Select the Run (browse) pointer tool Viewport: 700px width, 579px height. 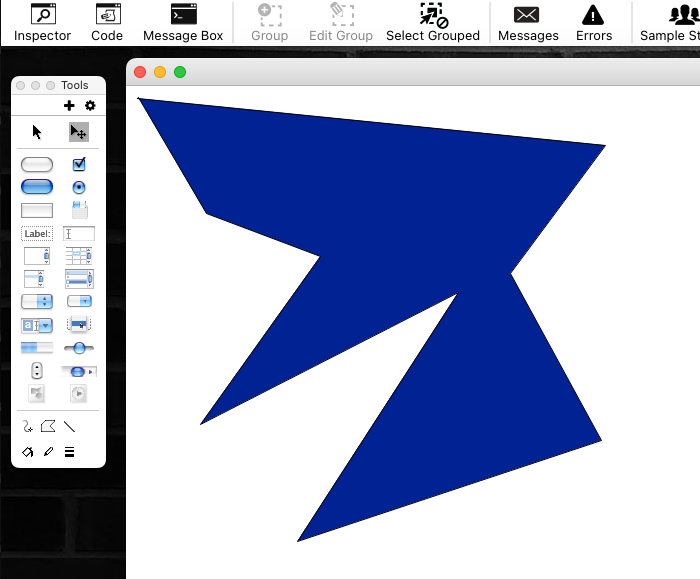point(37,132)
